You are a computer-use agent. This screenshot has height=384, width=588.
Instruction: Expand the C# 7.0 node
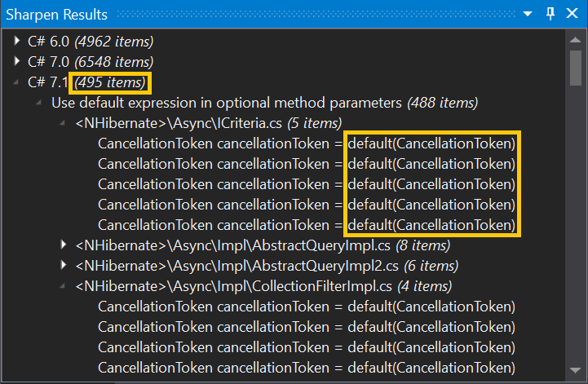pos(16,61)
